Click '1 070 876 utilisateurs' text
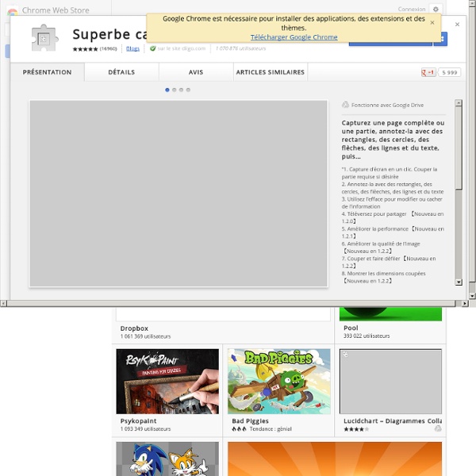Image resolution: width=476 pixels, height=476 pixels. pyautogui.click(x=240, y=48)
